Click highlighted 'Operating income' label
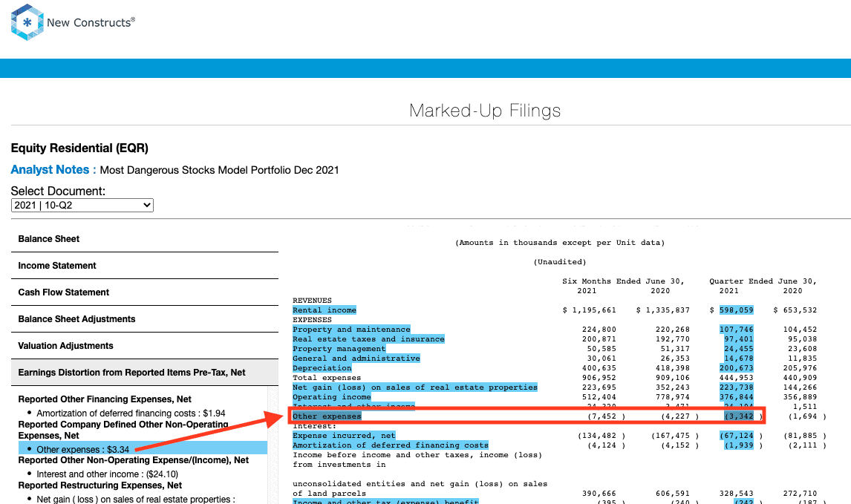The width and height of the screenshot is (851, 504). point(332,397)
